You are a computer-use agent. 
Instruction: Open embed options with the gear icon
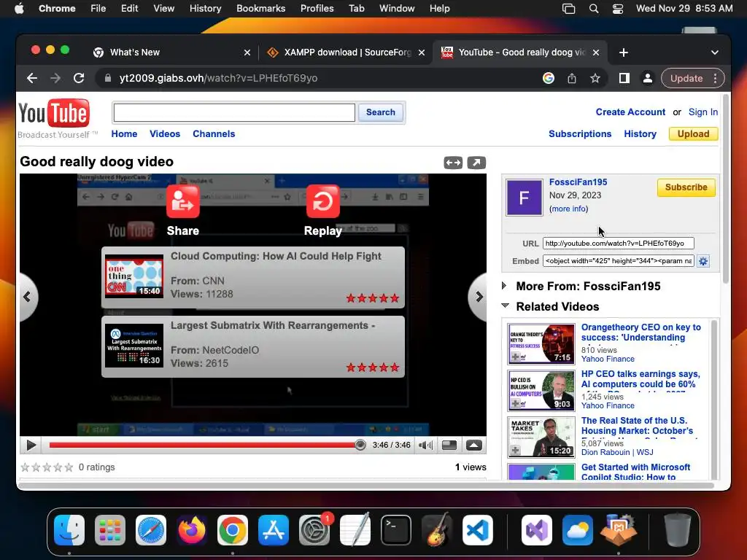click(703, 261)
